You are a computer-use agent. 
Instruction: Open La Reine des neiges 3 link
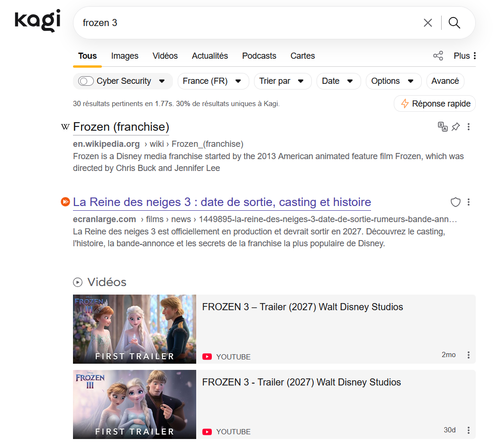point(222,202)
